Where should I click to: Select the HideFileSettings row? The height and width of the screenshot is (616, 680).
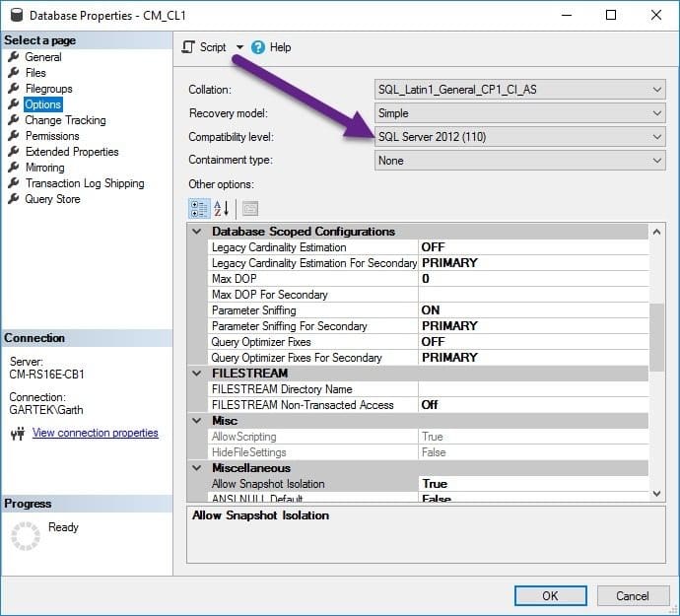pos(428,452)
